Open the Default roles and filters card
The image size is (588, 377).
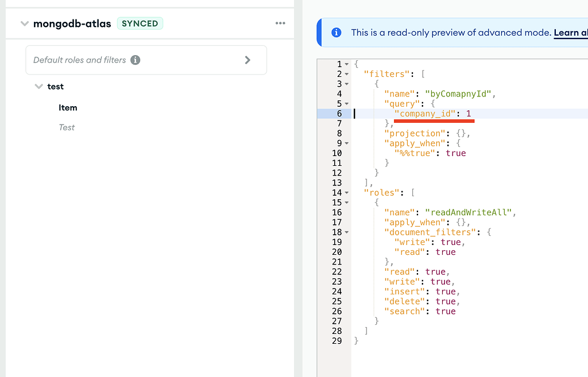point(146,60)
